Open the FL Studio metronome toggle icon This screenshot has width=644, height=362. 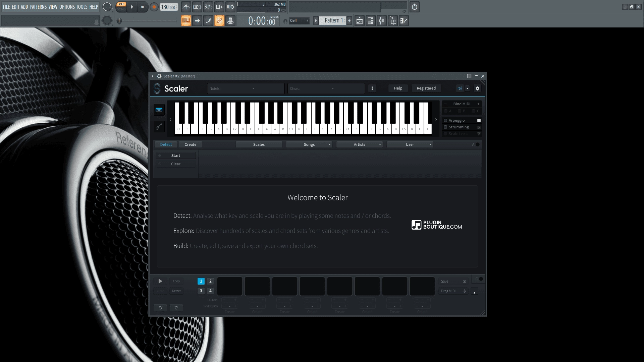(186, 7)
